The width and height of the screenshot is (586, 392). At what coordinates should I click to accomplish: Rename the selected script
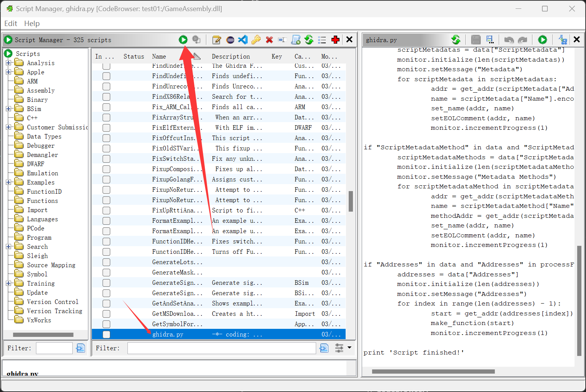click(x=282, y=39)
